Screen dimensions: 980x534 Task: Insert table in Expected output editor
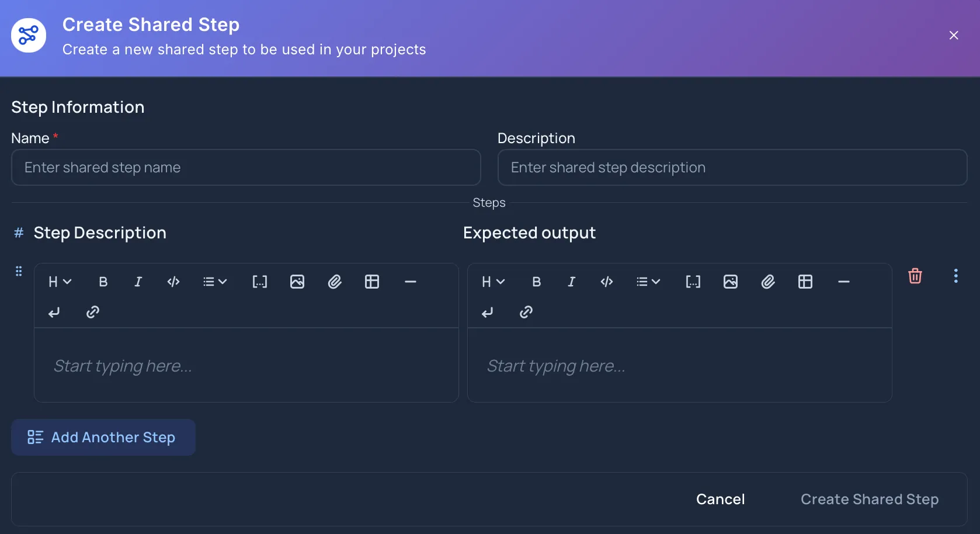pyautogui.click(x=805, y=282)
